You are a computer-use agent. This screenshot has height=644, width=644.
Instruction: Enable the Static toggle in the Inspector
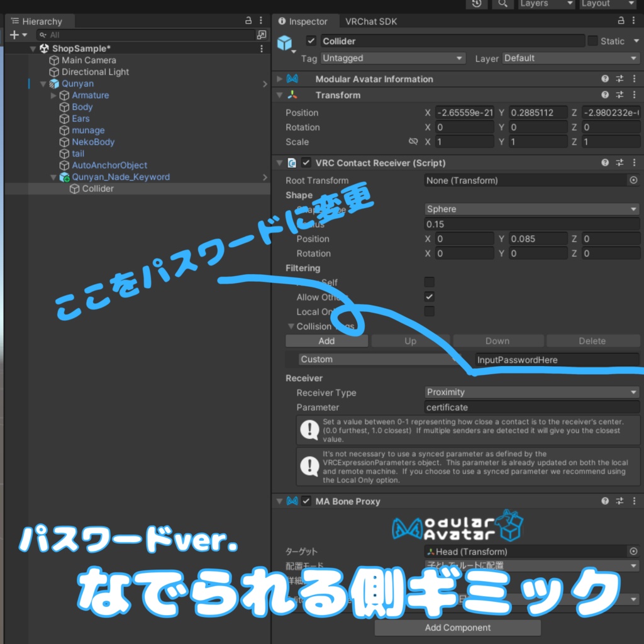(592, 40)
